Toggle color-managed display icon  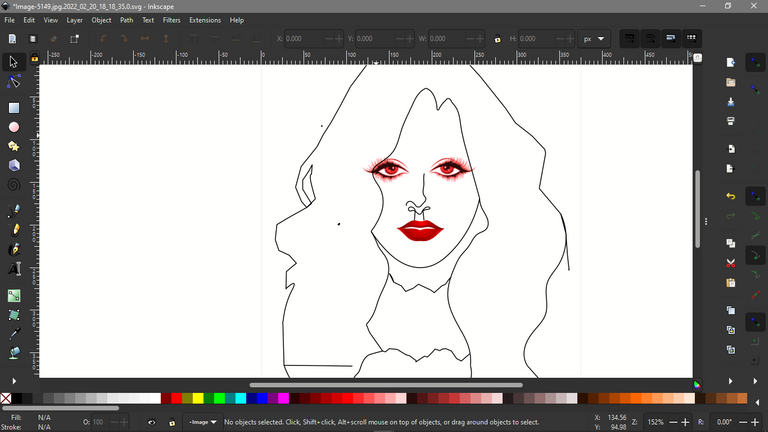[x=697, y=385]
